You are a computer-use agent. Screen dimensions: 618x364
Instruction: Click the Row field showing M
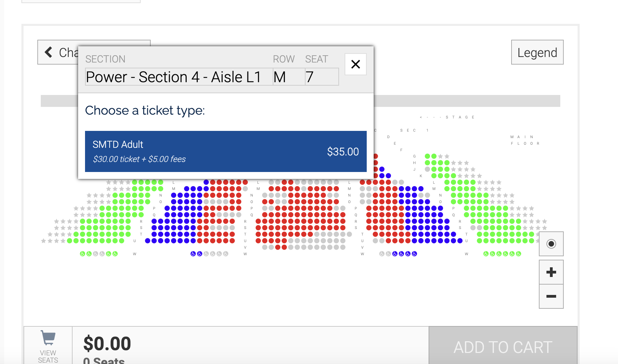point(289,77)
